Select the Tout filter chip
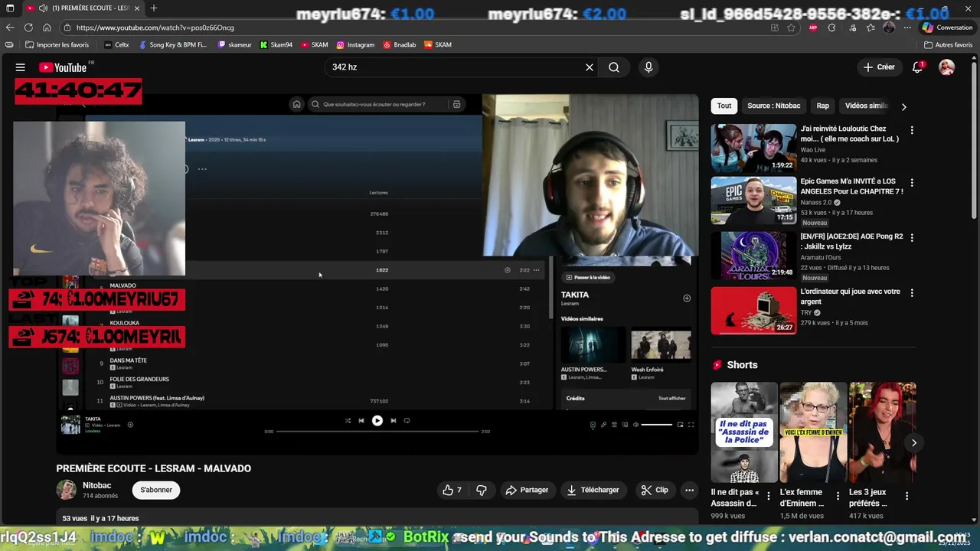 pos(724,106)
